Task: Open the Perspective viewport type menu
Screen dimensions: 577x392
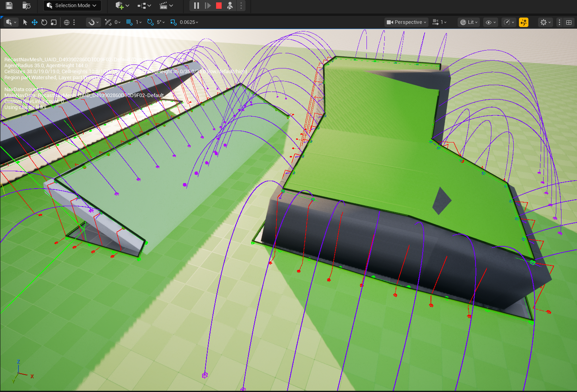Action: 406,22
